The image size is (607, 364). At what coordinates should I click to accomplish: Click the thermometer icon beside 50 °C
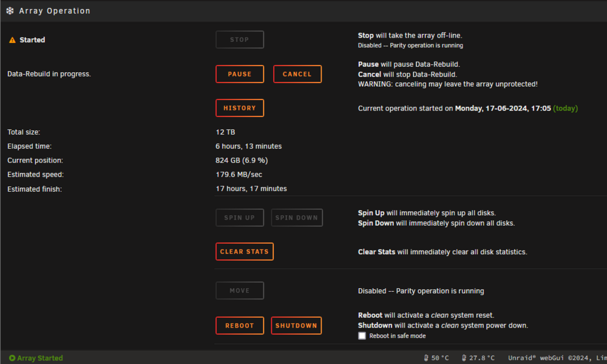tap(426, 358)
